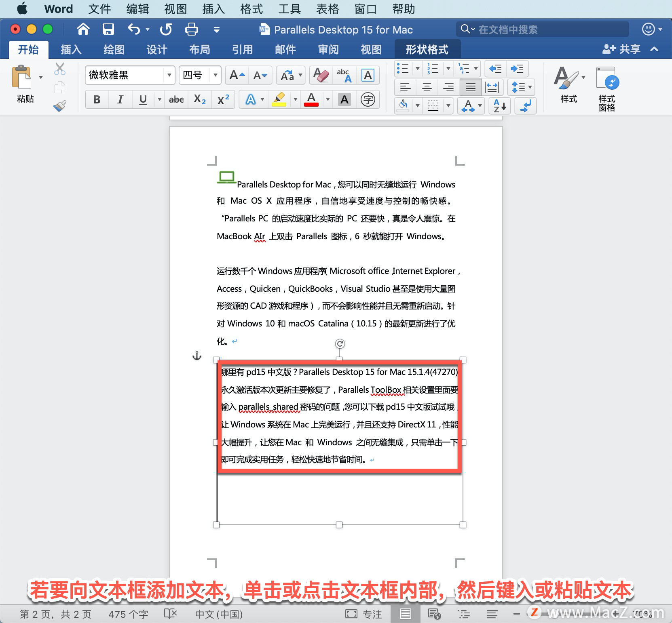Expand underline style options
Viewport: 672px width, 623px height.
pyautogui.click(x=160, y=99)
